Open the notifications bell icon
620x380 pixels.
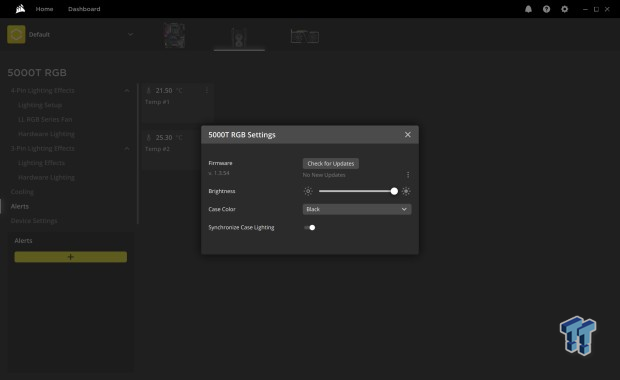(528, 9)
